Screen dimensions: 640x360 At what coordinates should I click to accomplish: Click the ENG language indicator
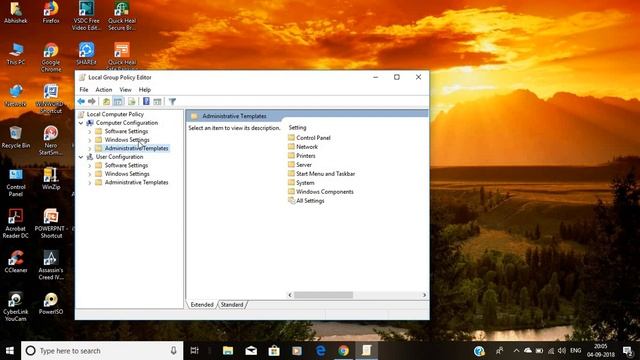pos(576,351)
